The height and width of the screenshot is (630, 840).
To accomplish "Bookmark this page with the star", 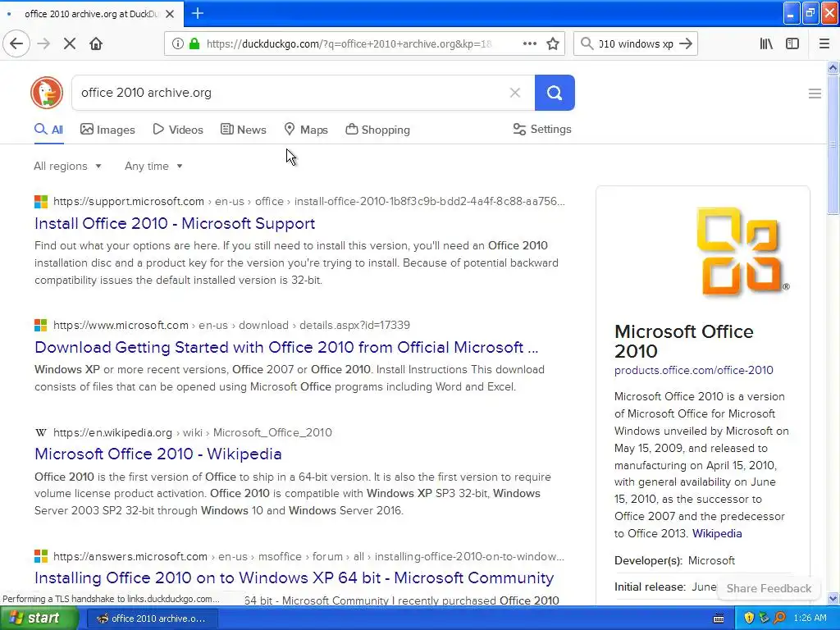I will pos(553,43).
